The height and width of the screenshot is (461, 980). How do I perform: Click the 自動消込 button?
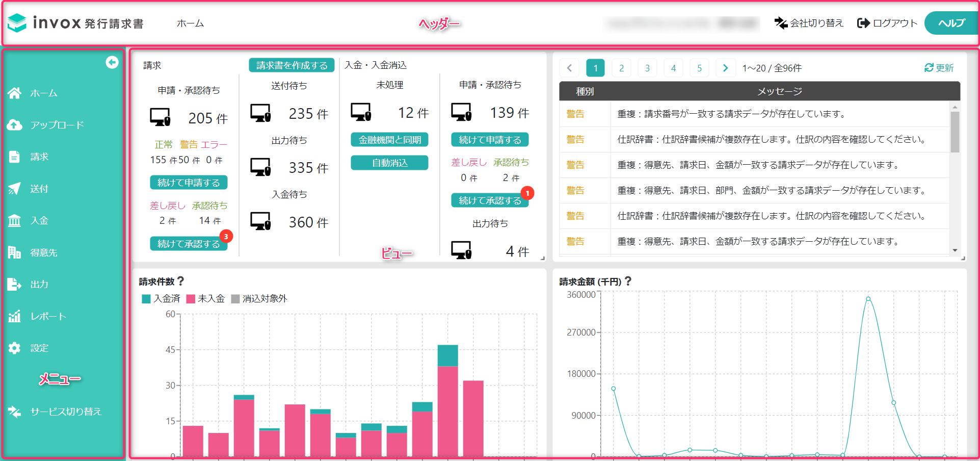coord(389,162)
